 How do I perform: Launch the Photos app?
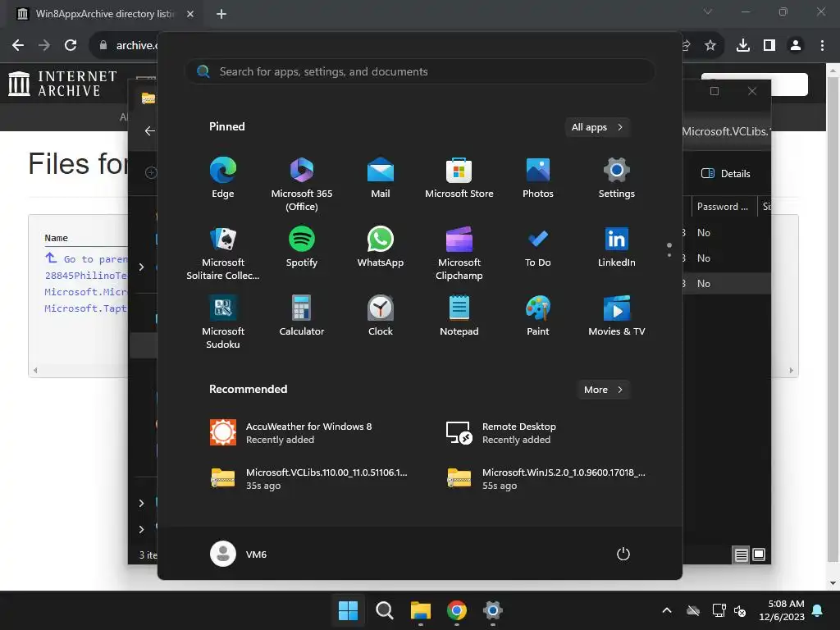pyautogui.click(x=538, y=178)
